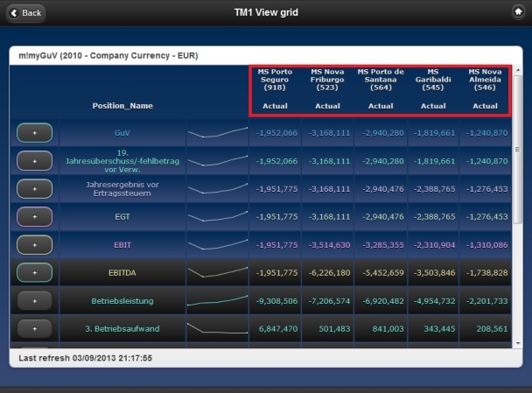
Task: Click the 3. Betriebsaufwand row label
Action: point(122,328)
